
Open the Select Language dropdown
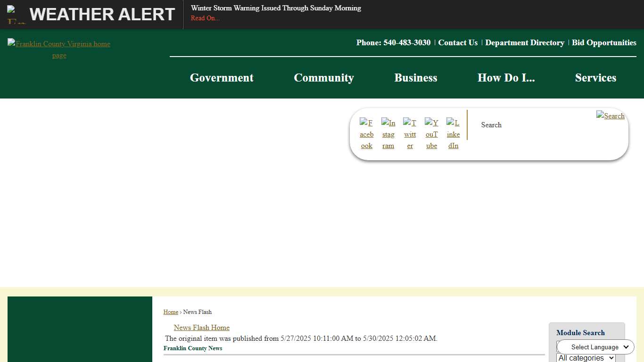[x=595, y=347]
